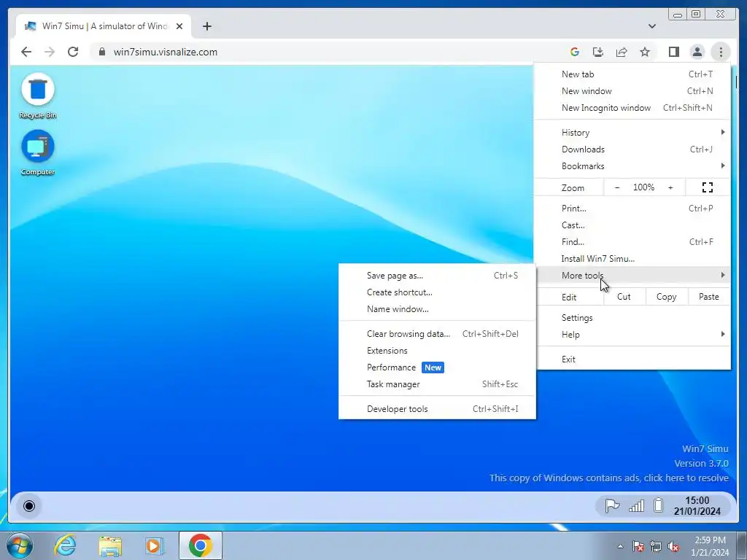Click the share page icon
This screenshot has height=560, width=747.
point(622,52)
